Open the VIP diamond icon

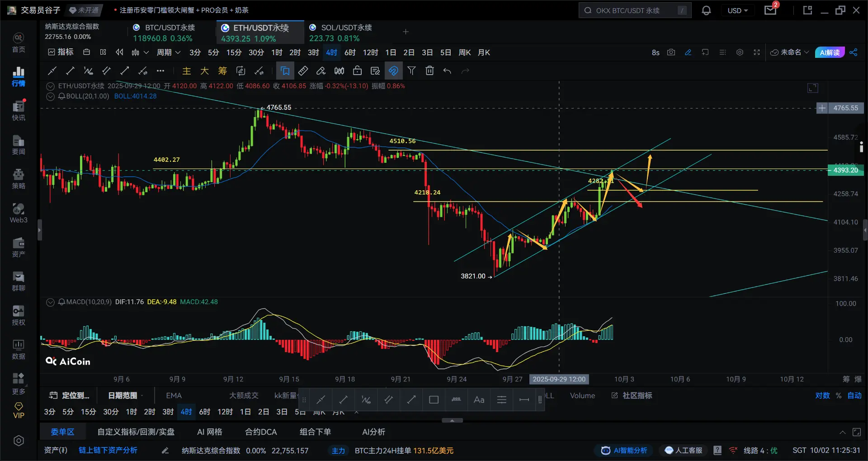[19, 410]
